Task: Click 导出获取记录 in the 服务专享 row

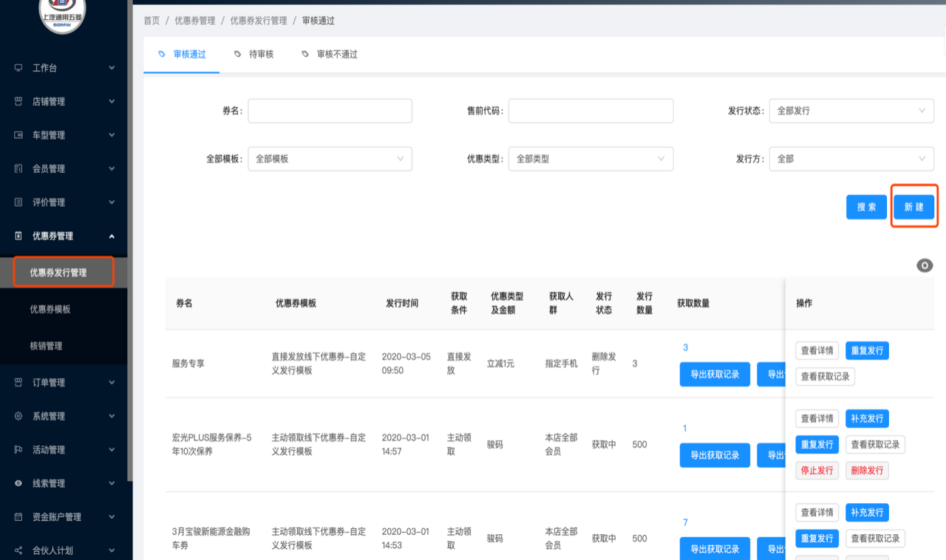Action: click(715, 375)
